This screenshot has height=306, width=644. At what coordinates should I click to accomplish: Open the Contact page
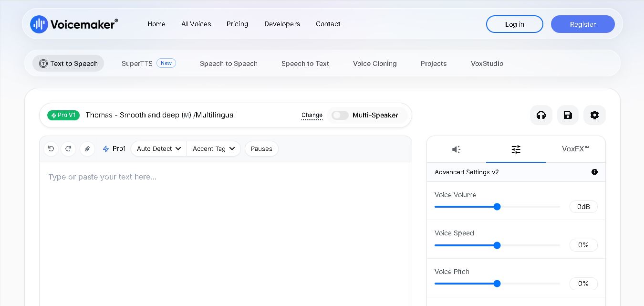328,24
